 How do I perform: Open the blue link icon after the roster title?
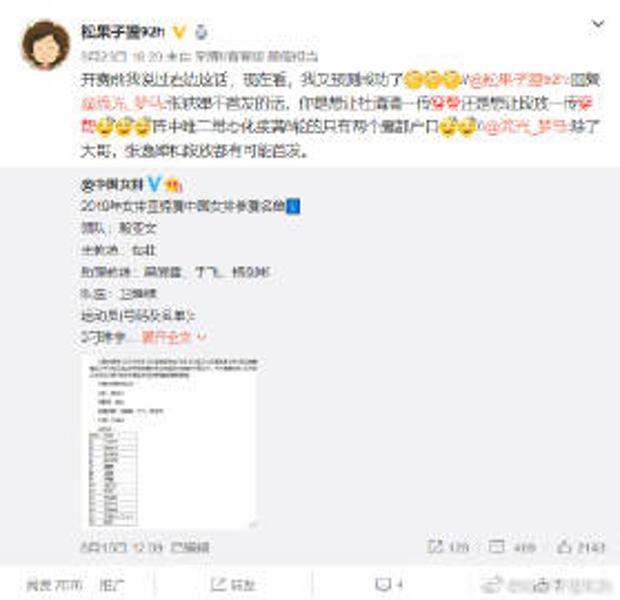click(293, 206)
